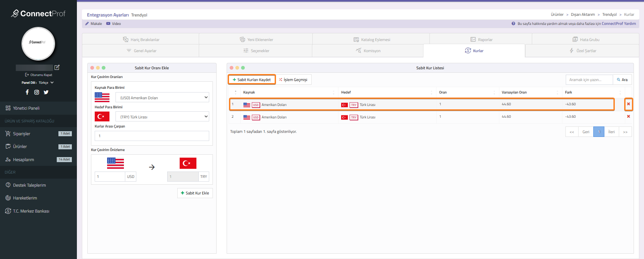
Task: Click the help question mark icon
Action: click(513, 24)
